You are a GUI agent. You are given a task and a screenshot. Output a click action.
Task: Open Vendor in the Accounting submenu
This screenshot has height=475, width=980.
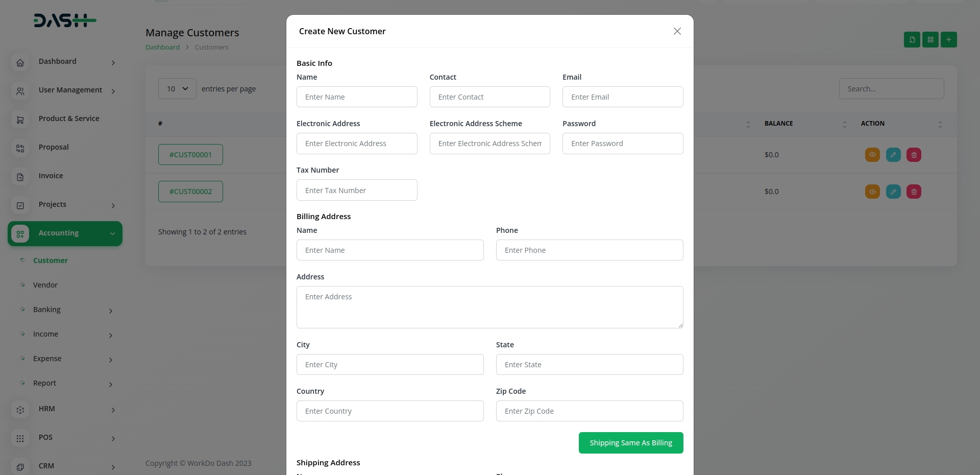click(45, 285)
